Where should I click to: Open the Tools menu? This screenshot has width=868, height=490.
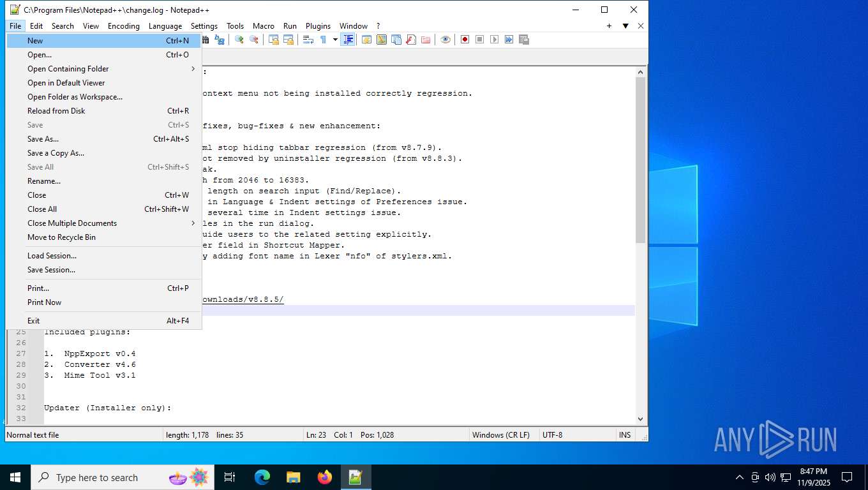235,26
